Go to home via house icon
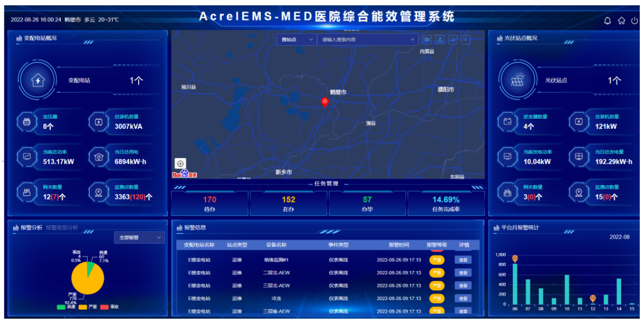The height and width of the screenshot is (324, 644). click(621, 21)
